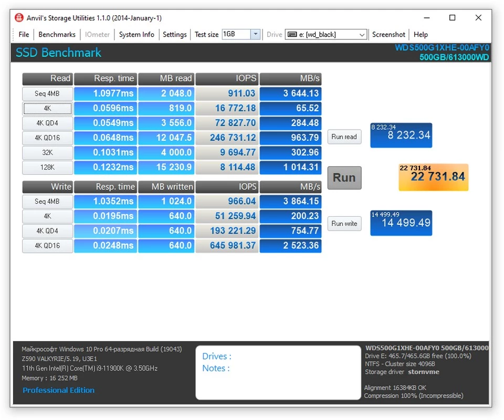Viewport: 504px width, 420px height.
Task: Click the Drives / Notes text box
Action: click(x=278, y=372)
